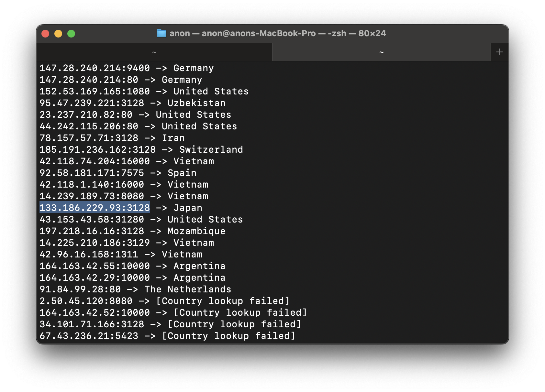Click the address 197.218.16.16:3128
Screen dimensions: 545x392
pyautogui.click(x=92, y=231)
